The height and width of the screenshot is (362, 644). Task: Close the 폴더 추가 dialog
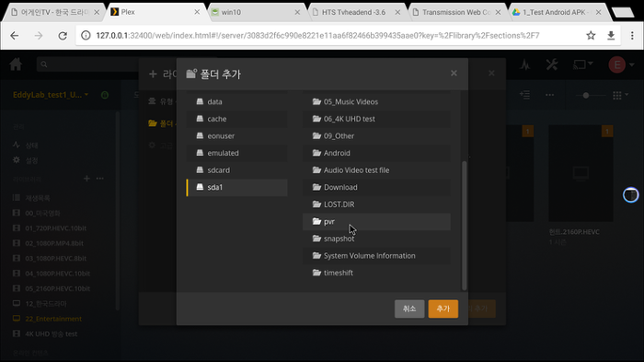[x=454, y=73]
